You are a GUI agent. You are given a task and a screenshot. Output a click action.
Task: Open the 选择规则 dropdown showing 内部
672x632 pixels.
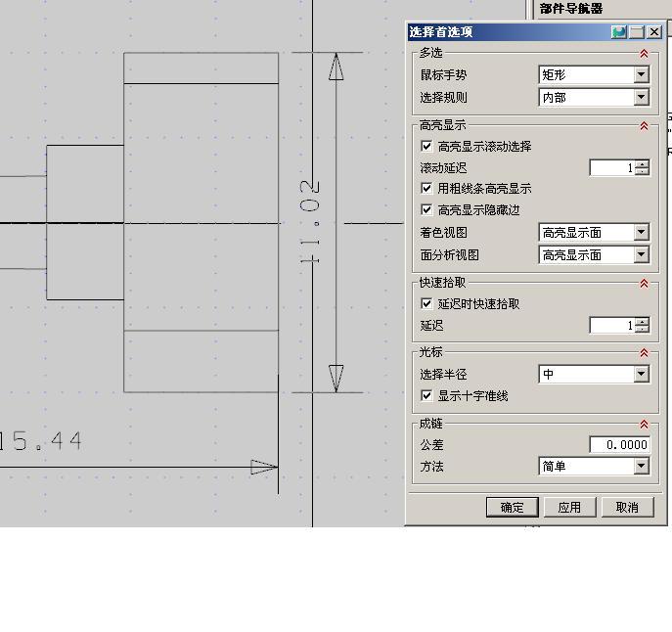click(x=594, y=97)
